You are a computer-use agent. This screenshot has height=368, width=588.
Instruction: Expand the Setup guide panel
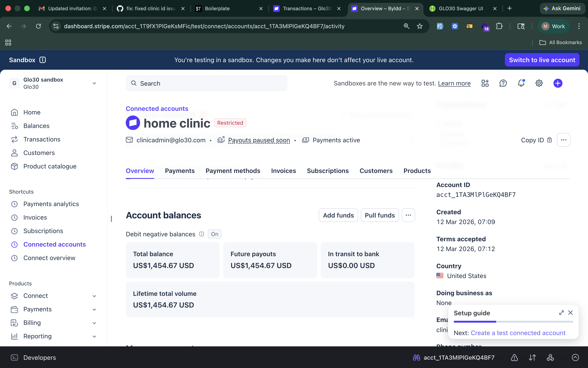point(561,313)
